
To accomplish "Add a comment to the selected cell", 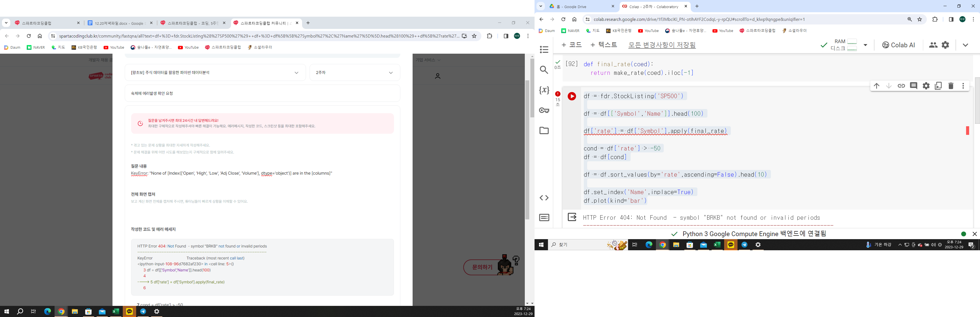I will (913, 86).
